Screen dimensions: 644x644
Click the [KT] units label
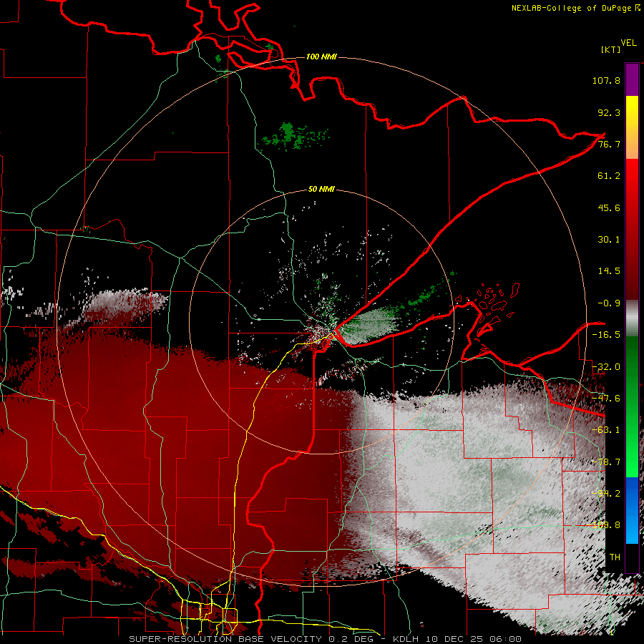(x=611, y=49)
